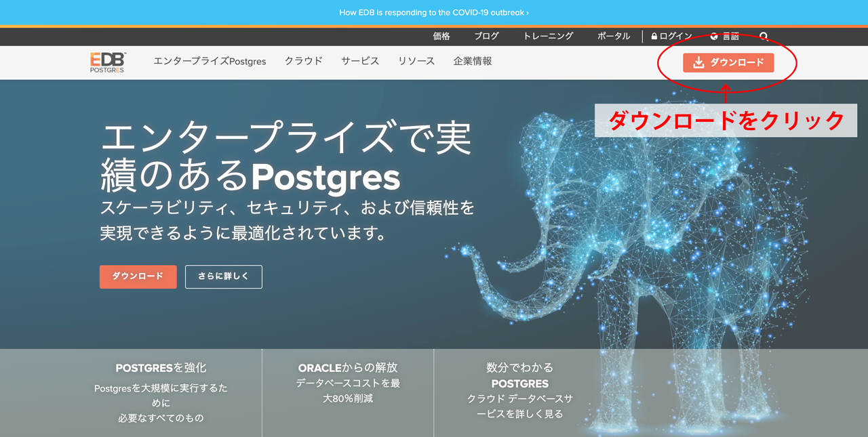Go to ブログ in top bar
Screen dimensions: 868x437
[486, 36]
